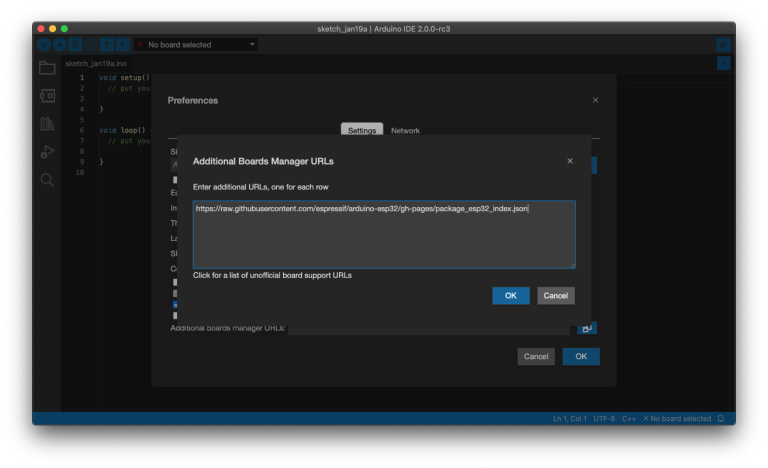
Task: Toggle the blue checked checkbox in Preferences
Action: (175, 305)
